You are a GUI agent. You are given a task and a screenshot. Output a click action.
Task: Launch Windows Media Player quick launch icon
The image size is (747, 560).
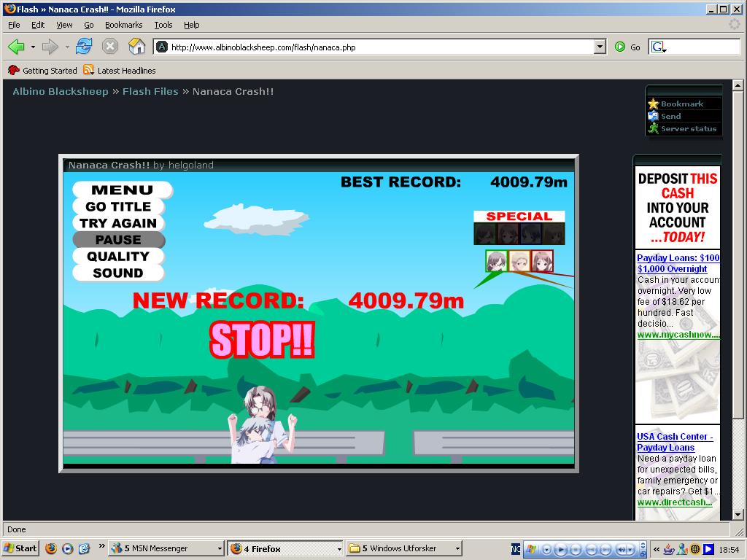(x=68, y=548)
